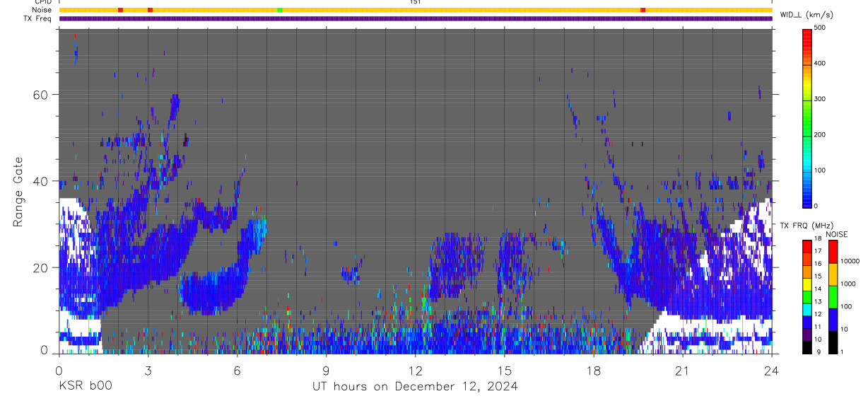868x401 pixels.
Task: Click the "NOISE" legend title
Action: tap(836, 234)
